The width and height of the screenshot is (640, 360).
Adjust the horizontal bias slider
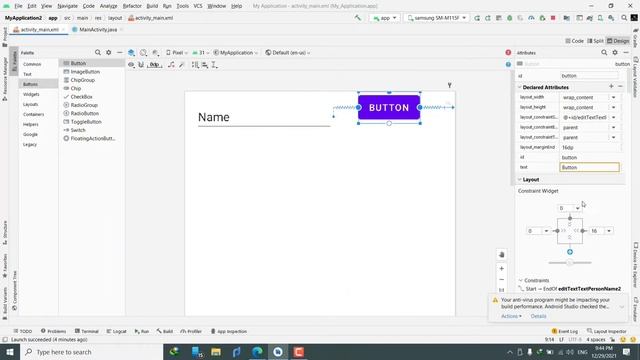pos(570,263)
